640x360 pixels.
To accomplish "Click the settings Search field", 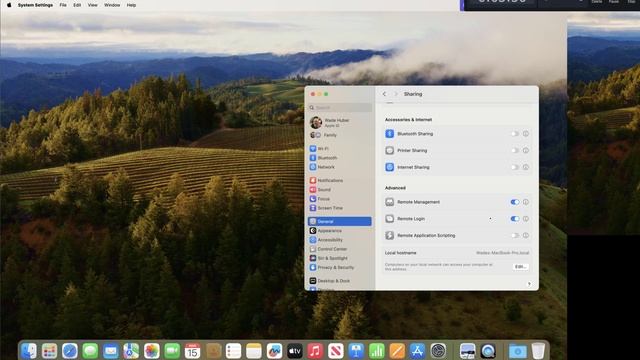I will coord(340,107).
